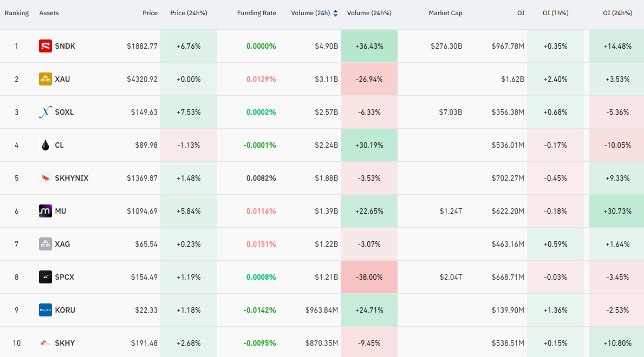Open the SKHYNIX asset name link

click(72, 178)
